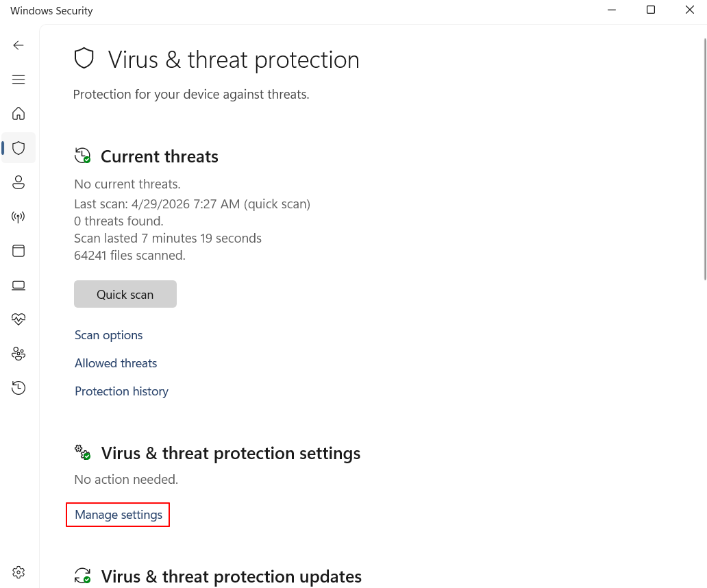Image resolution: width=707 pixels, height=588 pixels.
Task: Select the Virus & threat protection shield icon
Action: 18,148
